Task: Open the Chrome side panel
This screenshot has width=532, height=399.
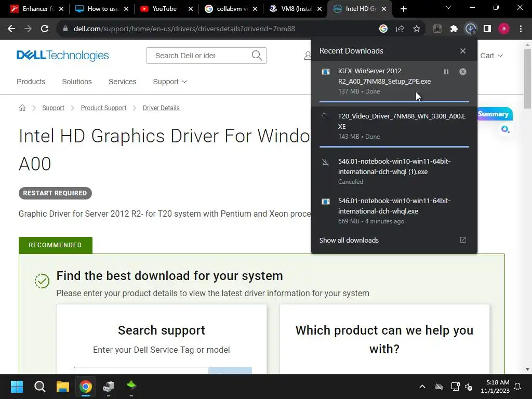Action: pos(487,29)
